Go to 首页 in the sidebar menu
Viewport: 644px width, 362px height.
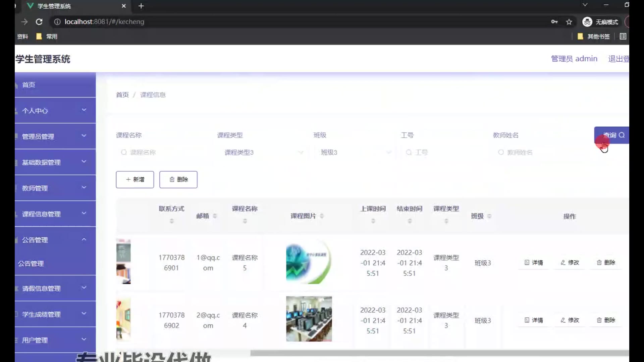[x=29, y=85]
